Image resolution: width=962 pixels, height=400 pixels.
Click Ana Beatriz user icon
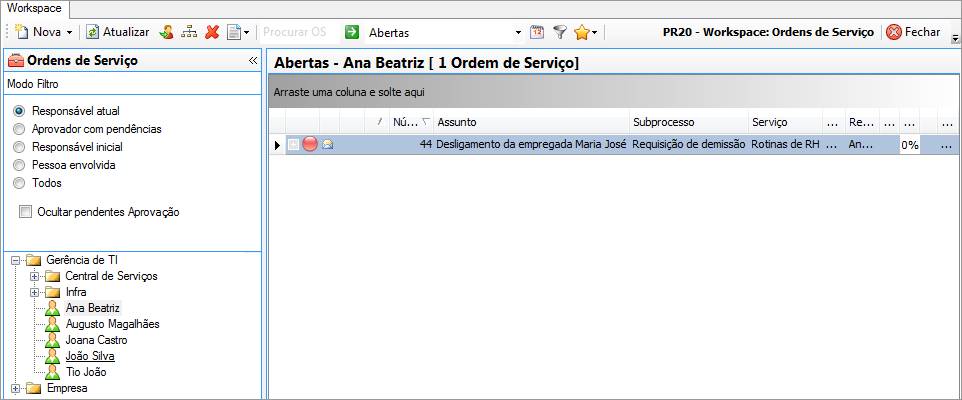click(x=53, y=307)
